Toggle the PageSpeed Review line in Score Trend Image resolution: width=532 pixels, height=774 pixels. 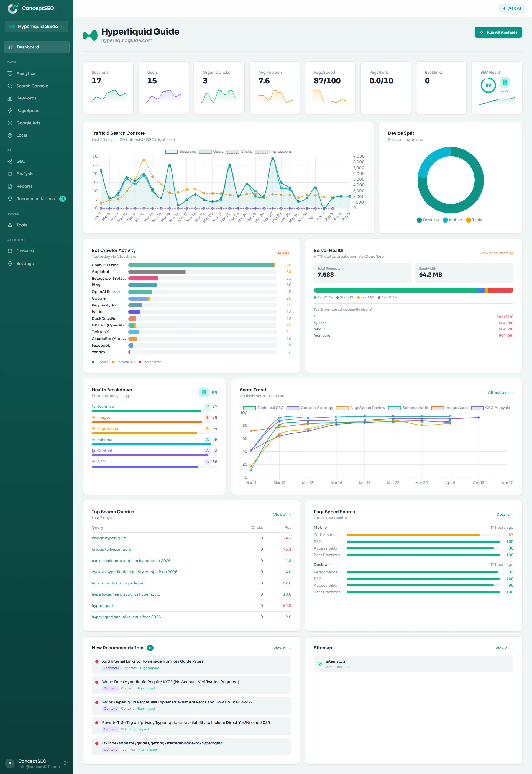point(361,408)
